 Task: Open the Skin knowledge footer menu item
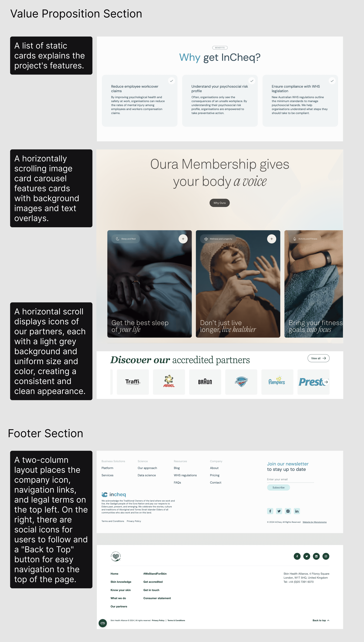[x=121, y=582]
